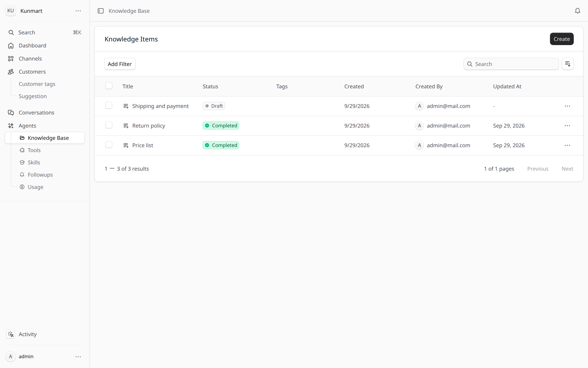The image size is (588, 368).
Task: Click the avatar in Shipping and payment row
Action: (x=419, y=106)
